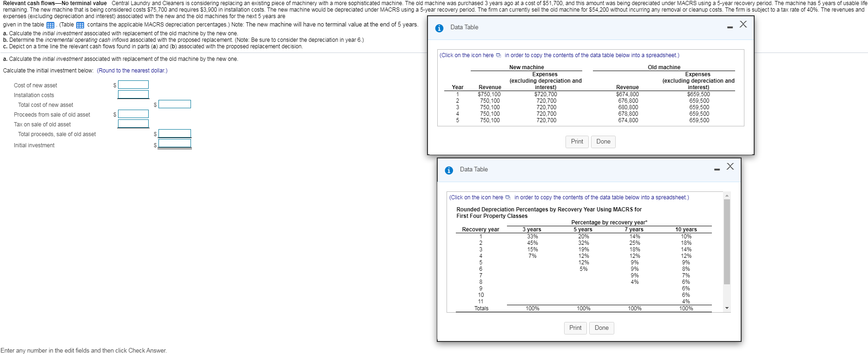Image resolution: width=868 pixels, height=354 pixels.
Task: Select the "10 years" column header
Action: [x=686, y=229]
